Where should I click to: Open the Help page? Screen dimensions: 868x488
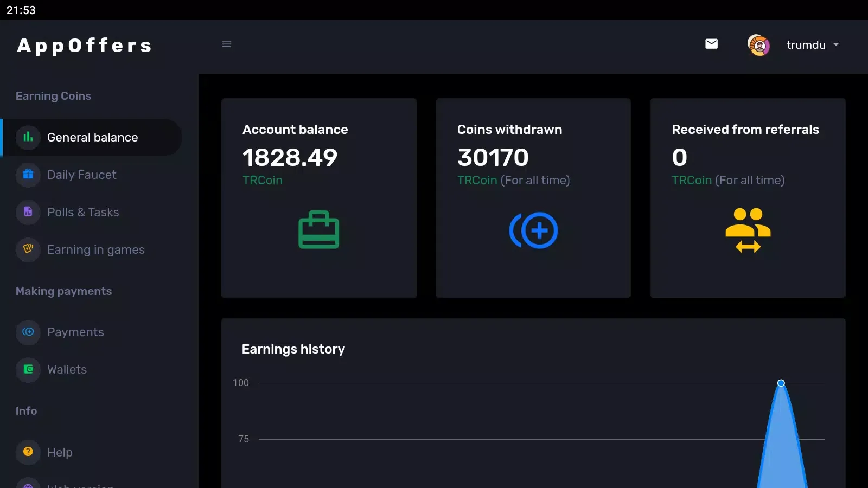tap(60, 453)
